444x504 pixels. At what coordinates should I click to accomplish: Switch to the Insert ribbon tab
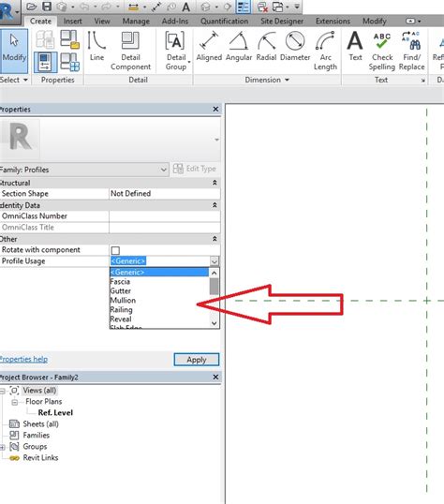click(x=73, y=22)
